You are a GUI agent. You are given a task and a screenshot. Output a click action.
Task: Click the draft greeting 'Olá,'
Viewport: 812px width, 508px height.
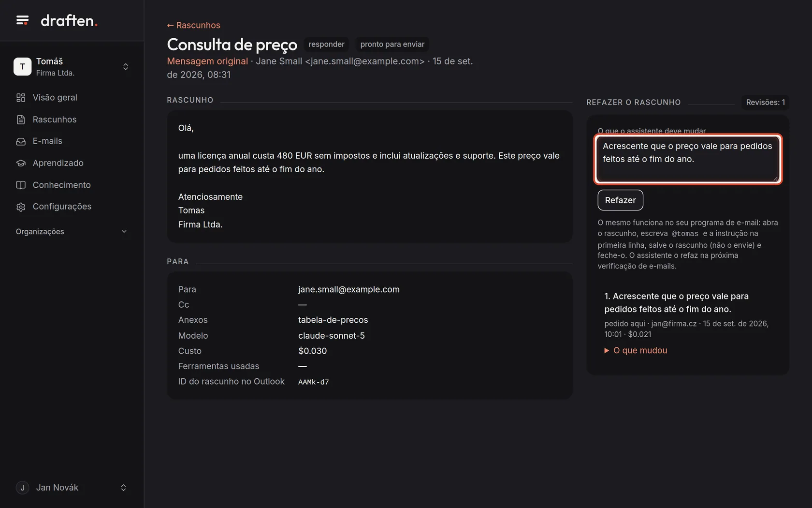pos(186,128)
